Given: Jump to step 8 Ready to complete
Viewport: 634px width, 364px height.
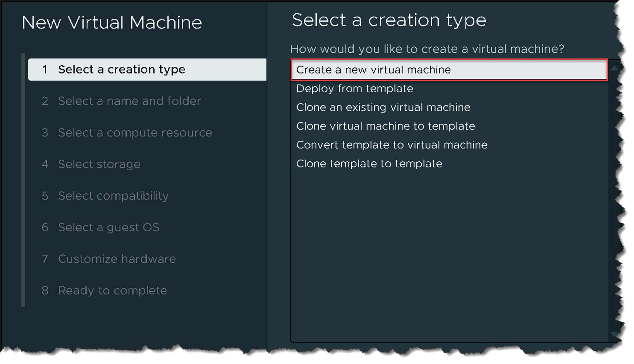Looking at the screenshot, I should [112, 291].
